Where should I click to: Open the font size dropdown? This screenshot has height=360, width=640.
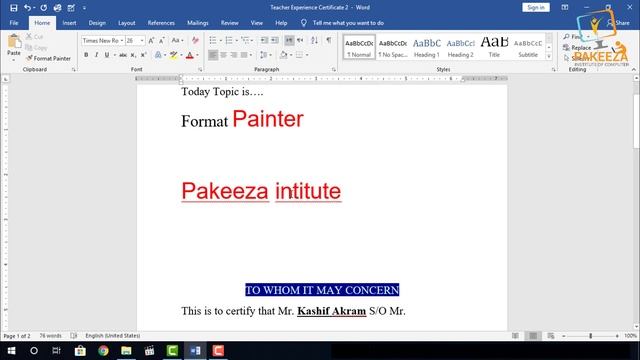(x=142, y=40)
